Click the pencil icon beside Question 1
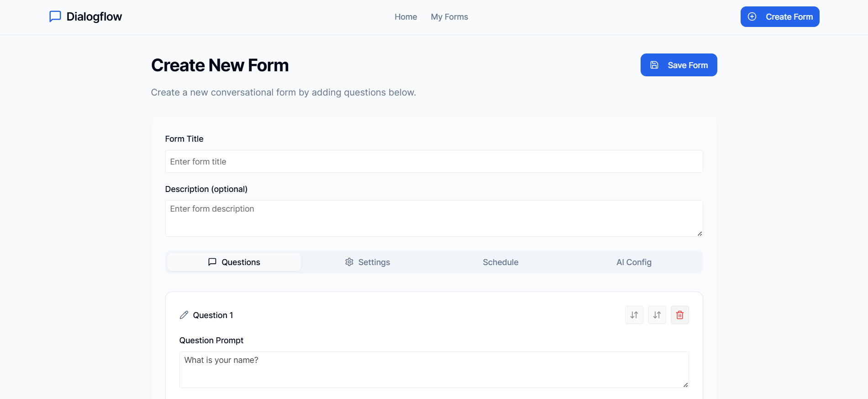Image resolution: width=868 pixels, height=399 pixels. tap(184, 315)
